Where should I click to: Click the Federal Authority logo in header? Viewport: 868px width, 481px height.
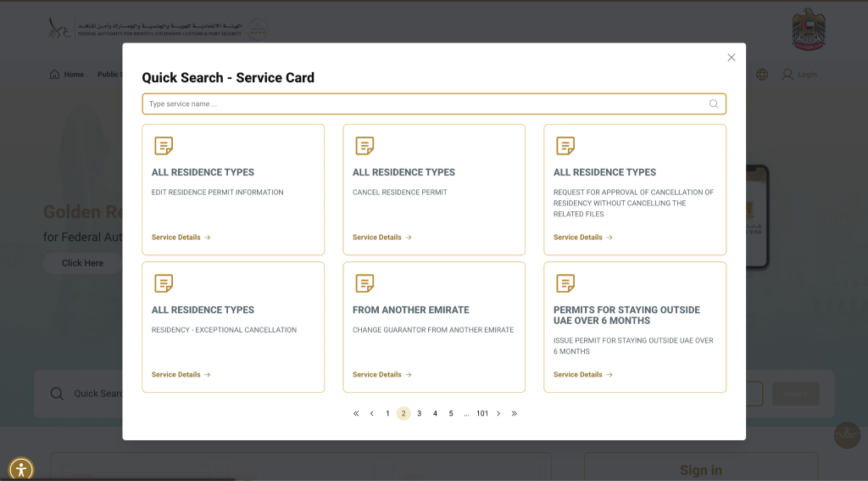click(145, 28)
